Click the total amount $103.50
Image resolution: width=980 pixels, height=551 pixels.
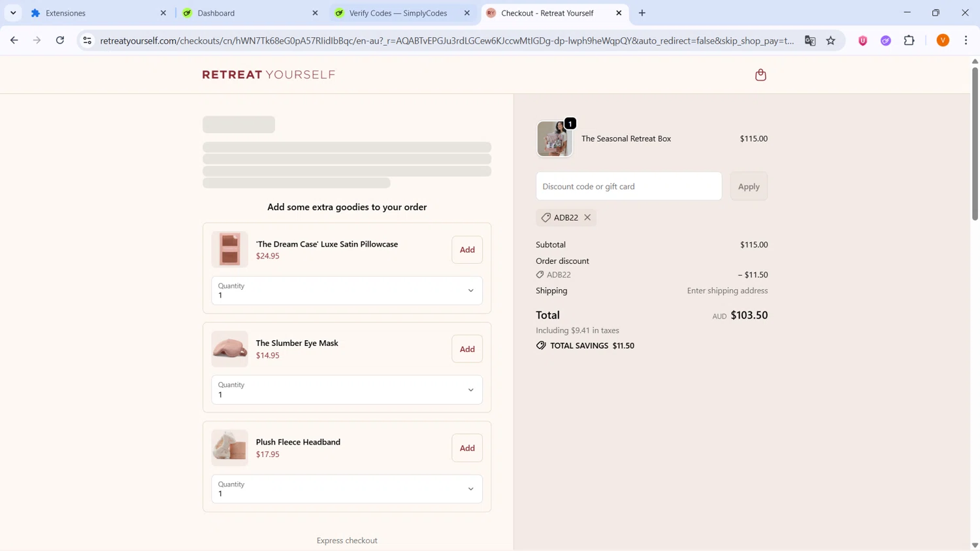click(x=749, y=315)
